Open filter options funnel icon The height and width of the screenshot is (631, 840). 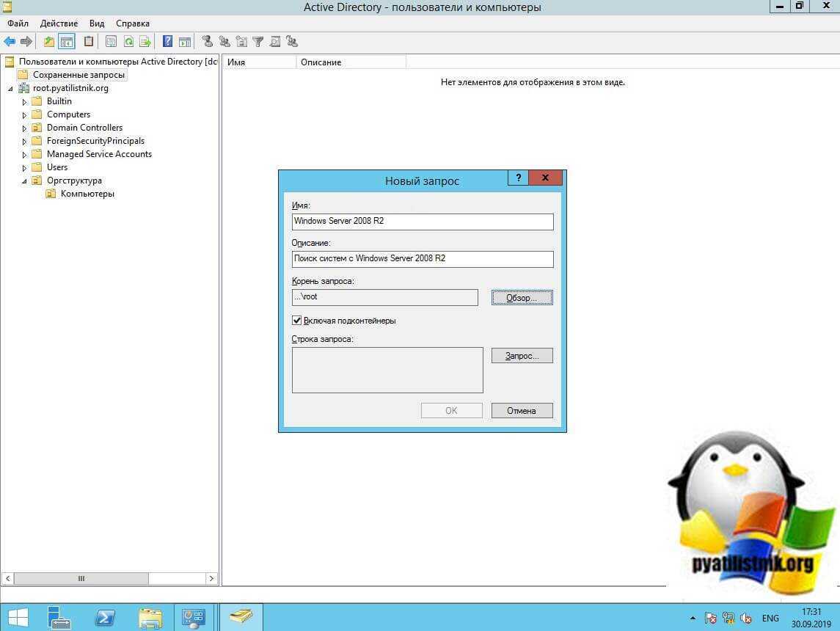tap(258, 41)
